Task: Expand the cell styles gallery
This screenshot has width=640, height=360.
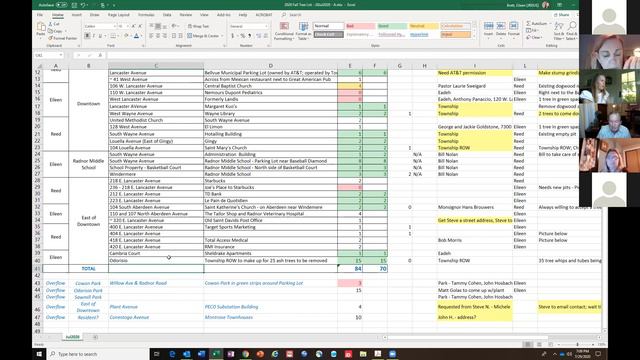Action: [474, 36]
